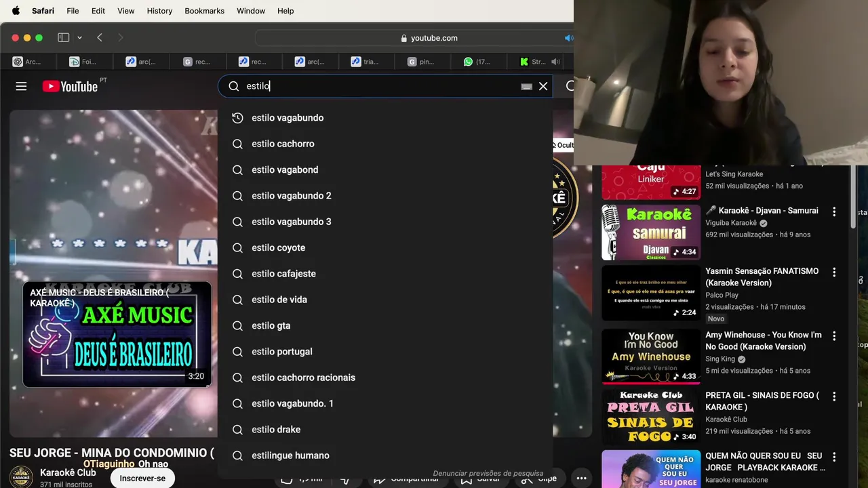Choose the suggestion 'estilo cachorro'
The width and height of the screenshot is (868, 488).
click(x=385, y=144)
